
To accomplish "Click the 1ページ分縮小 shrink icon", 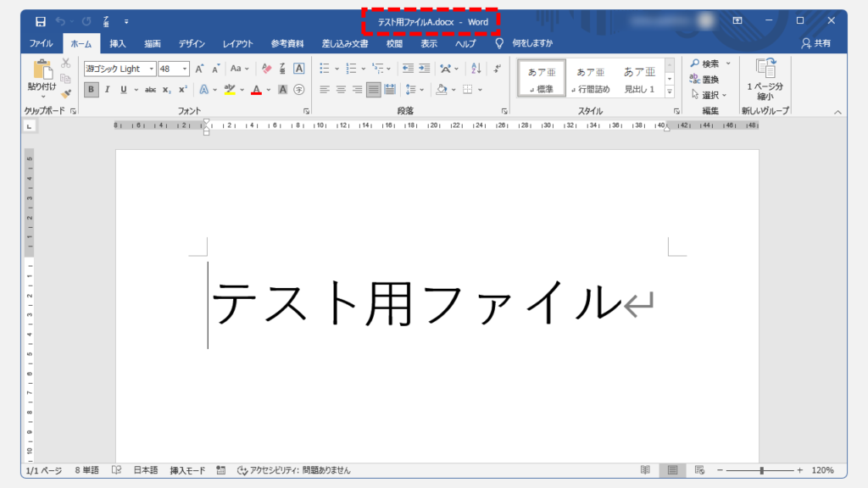I will click(765, 69).
